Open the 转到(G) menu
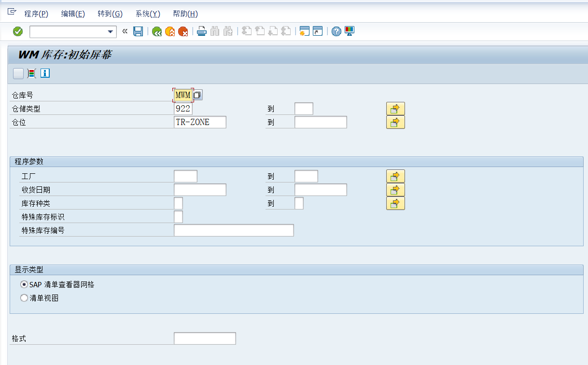588x365 pixels. click(110, 14)
